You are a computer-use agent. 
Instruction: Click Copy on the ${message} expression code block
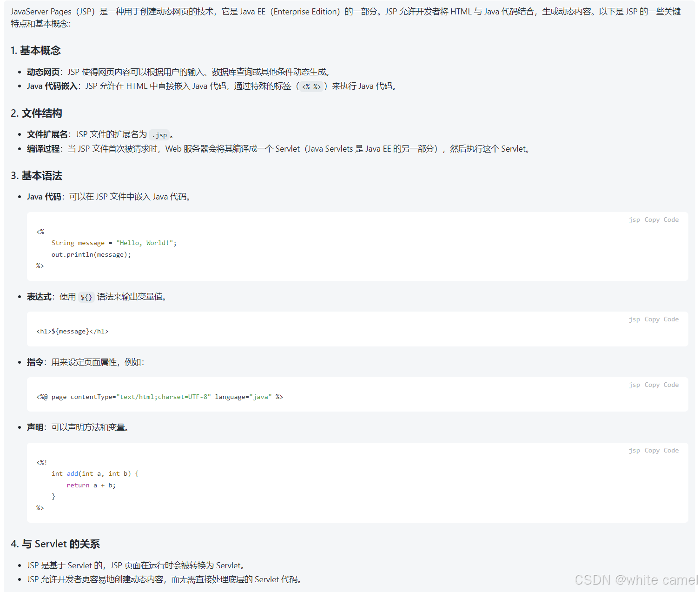click(x=652, y=319)
